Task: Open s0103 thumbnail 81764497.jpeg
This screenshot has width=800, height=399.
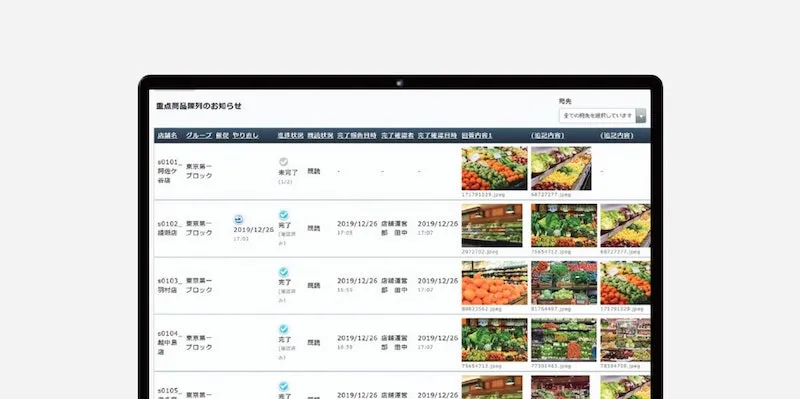Action: pos(564,283)
